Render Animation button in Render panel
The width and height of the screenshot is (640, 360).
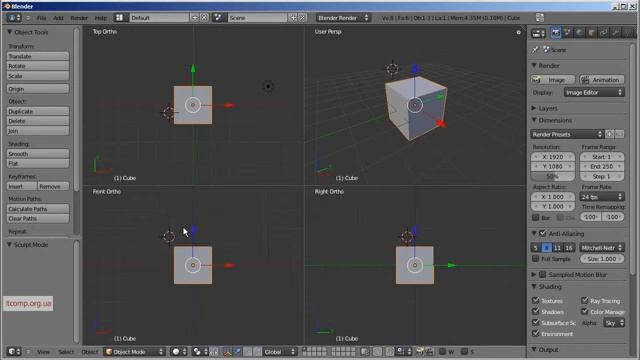tap(602, 80)
